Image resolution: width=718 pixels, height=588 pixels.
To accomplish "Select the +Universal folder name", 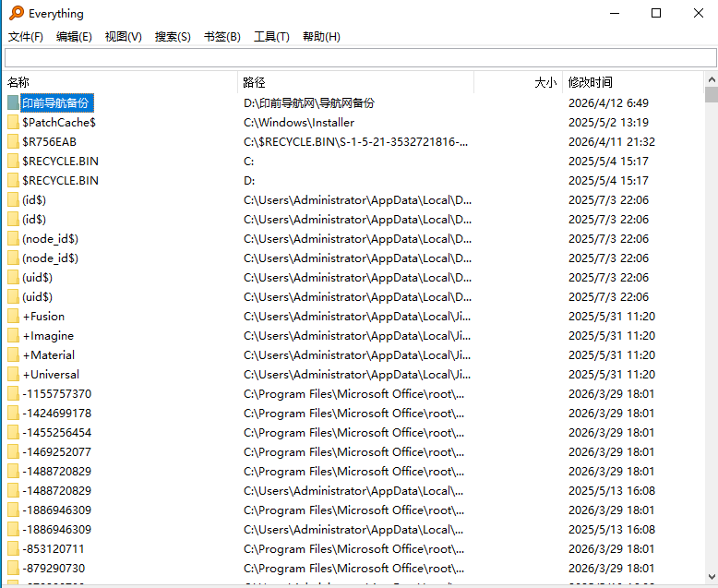I will 51,375.
